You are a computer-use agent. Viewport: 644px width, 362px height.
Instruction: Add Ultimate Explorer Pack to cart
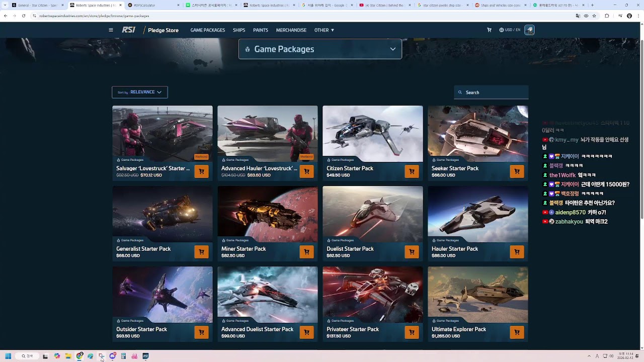[517, 332]
